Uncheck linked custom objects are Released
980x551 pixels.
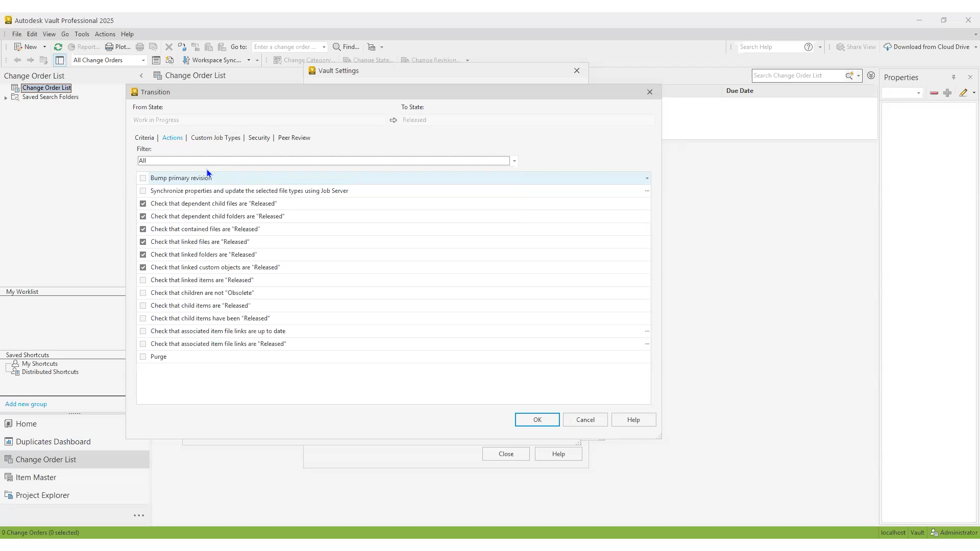pos(143,267)
